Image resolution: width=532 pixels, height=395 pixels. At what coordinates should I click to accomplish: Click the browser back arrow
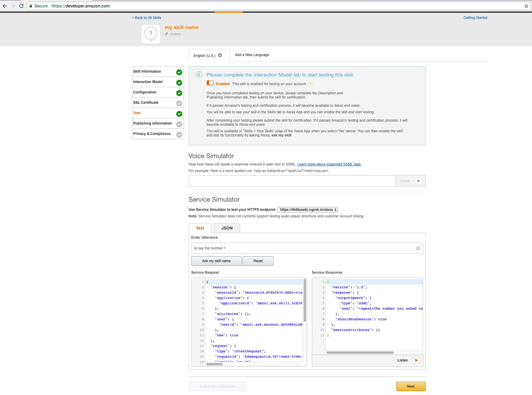(x=4, y=6)
